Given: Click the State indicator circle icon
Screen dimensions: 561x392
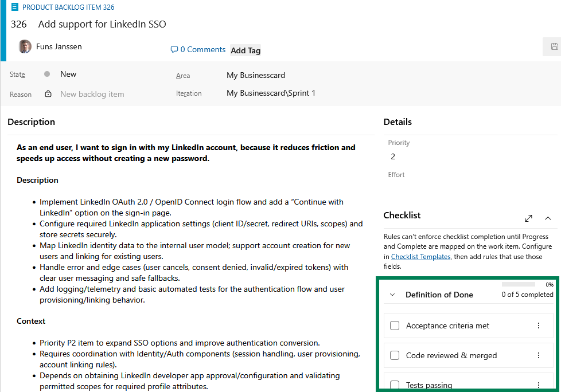Looking at the screenshot, I should point(46,73).
